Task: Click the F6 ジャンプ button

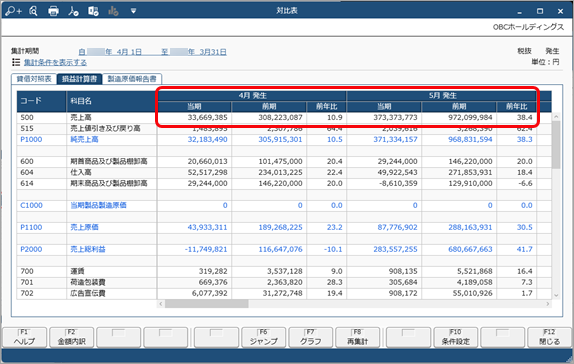Action: (x=264, y=337)
